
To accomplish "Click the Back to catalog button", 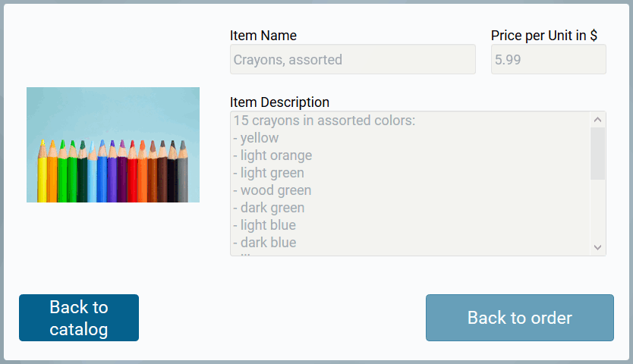I will (x=79, y=318).
